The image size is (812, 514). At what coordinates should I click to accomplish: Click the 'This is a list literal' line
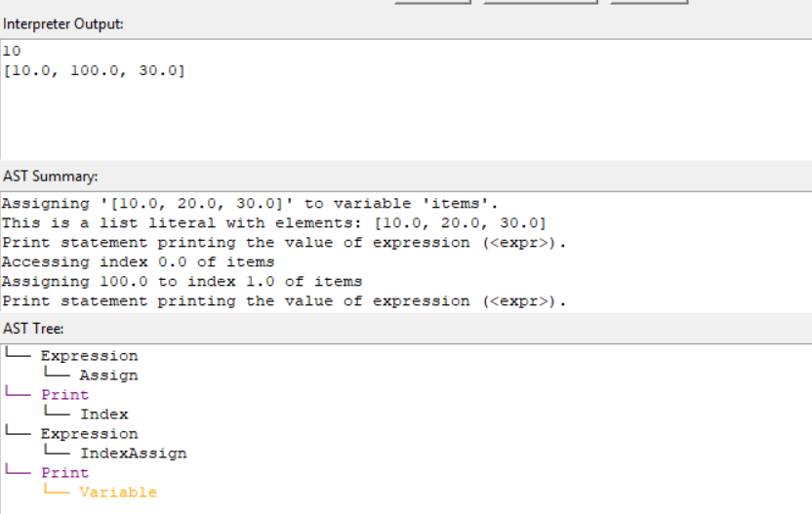pos(273,223)
